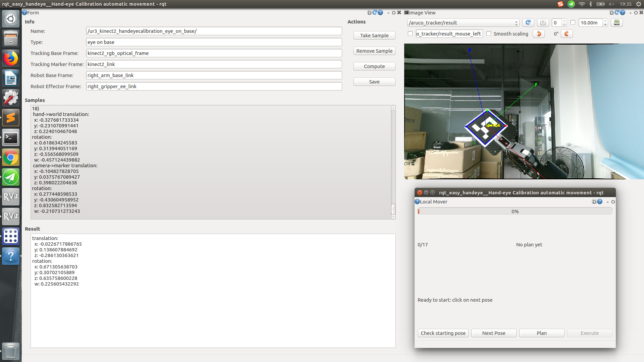
Task: Save the image view to file
Action: (x=616, y=22)
